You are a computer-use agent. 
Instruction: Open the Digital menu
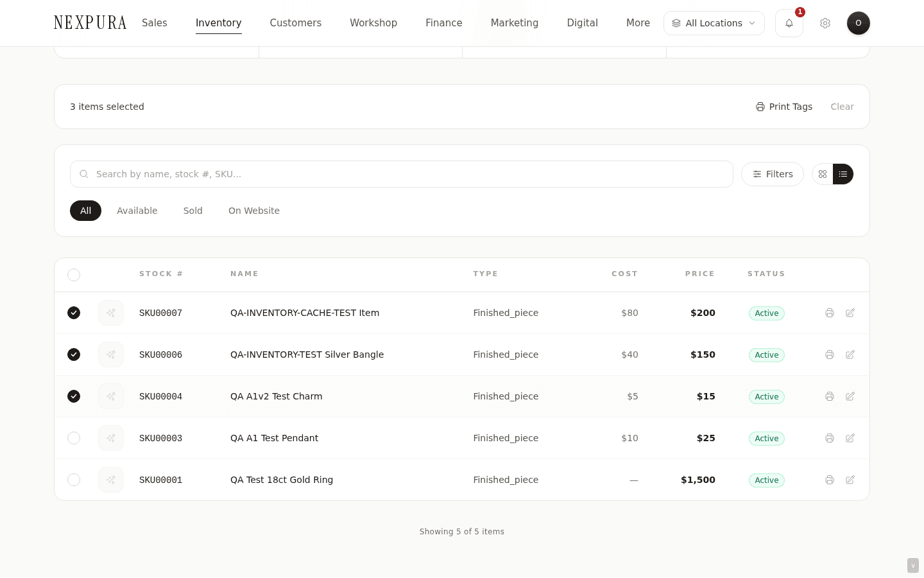coord(583,23)
